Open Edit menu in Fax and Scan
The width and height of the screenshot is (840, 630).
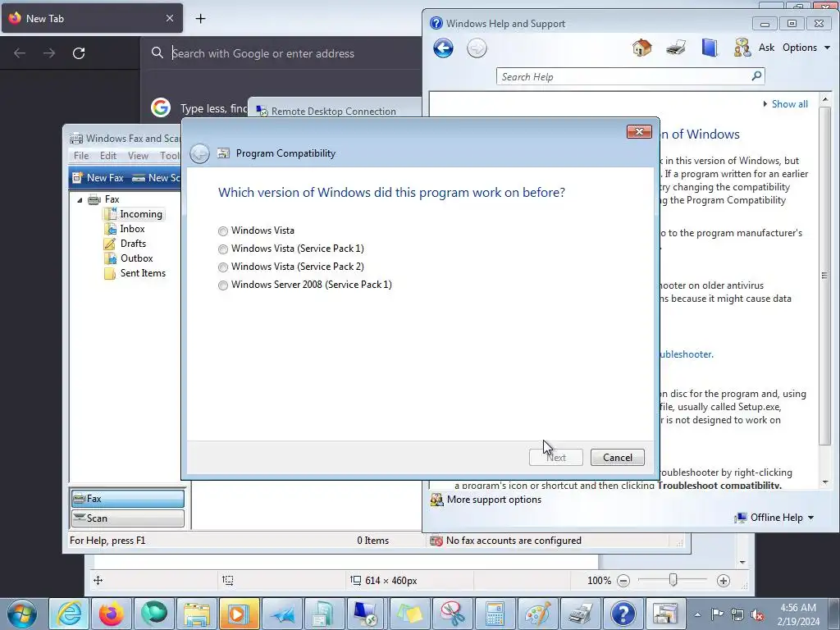[x=108, y=156]
